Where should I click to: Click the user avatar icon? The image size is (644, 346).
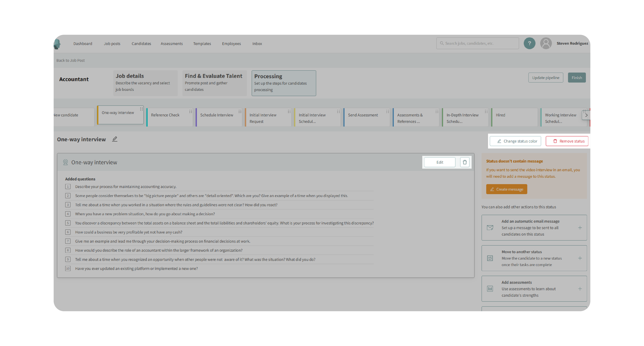pos(546,43)
